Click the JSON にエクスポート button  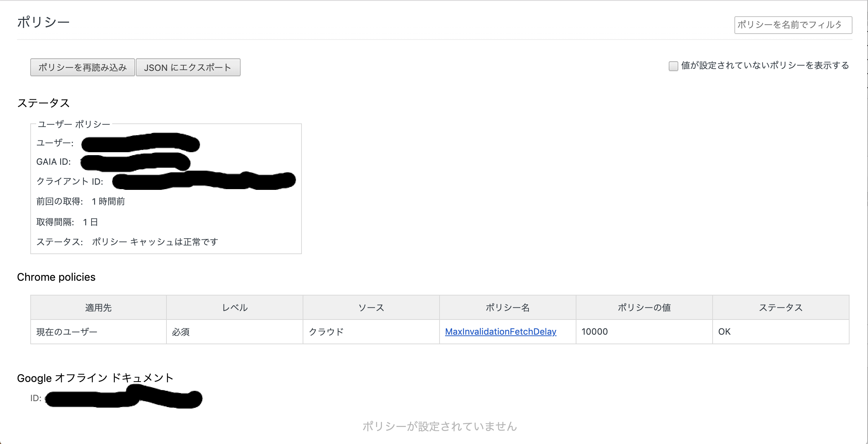(188, 68)
